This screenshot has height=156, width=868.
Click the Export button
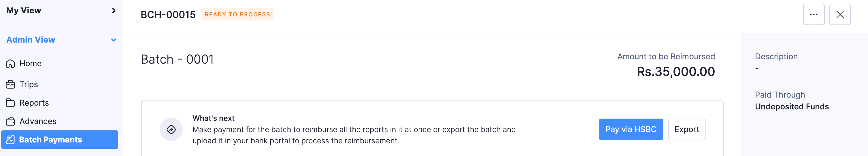[686, 130]
